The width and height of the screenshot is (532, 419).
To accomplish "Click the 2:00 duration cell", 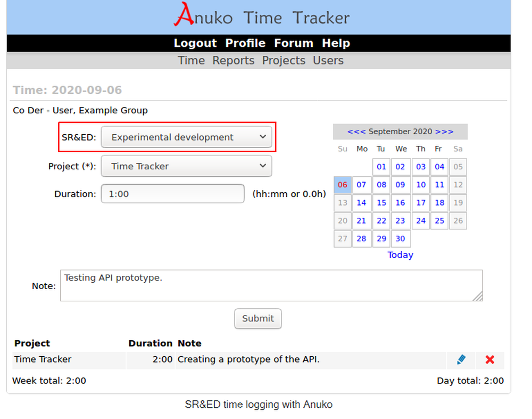I will coord(150,359).
